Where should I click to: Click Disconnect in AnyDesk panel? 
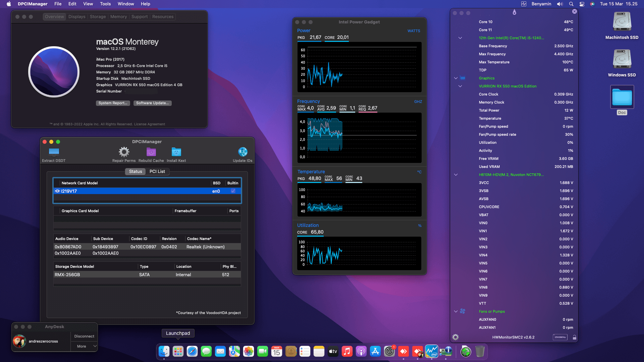coord(84,336)
